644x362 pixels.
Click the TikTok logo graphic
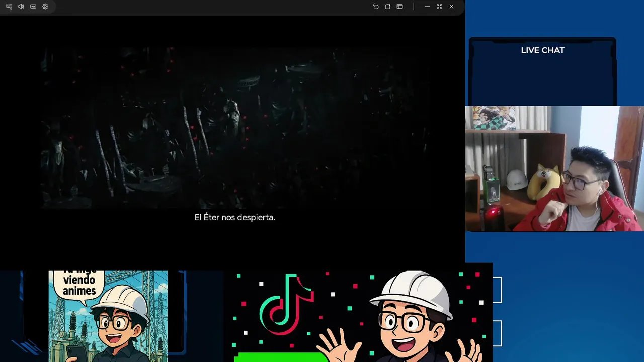(x=287, y=304)
